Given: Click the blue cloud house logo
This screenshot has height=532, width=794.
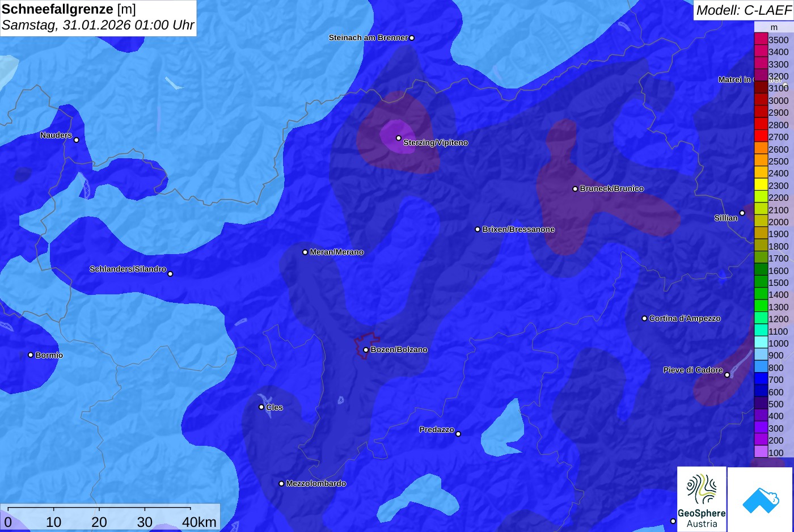Looking at the screenshot, I should (x=761, y=499).
